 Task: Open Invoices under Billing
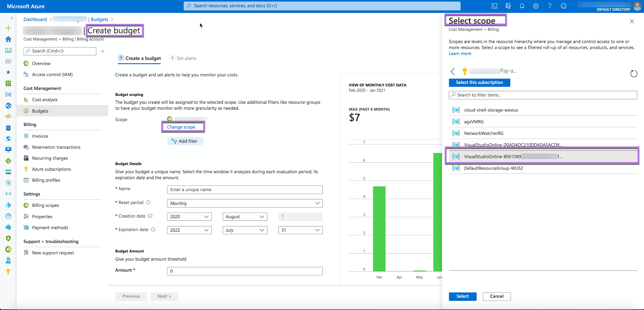tap(40, 136)
